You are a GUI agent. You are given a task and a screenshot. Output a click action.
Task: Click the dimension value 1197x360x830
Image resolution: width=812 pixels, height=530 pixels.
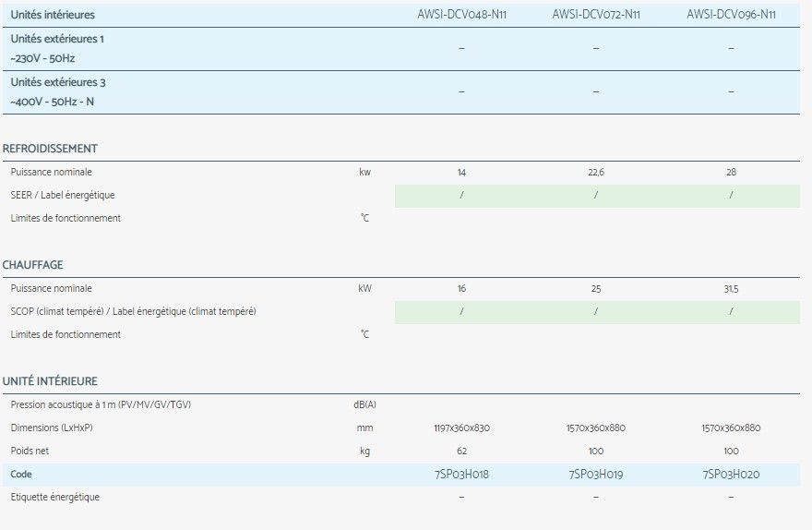point(461,428)
